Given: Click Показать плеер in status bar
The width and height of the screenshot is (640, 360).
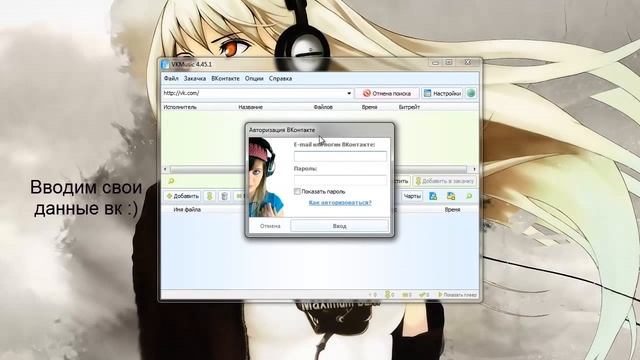Looking at the screenshot, I should coord(458,294).
